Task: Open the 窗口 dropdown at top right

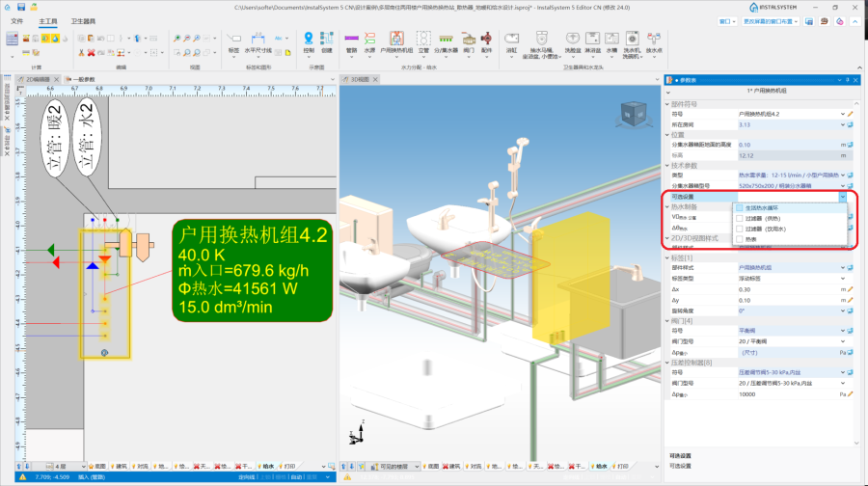Action: [730, 20]
